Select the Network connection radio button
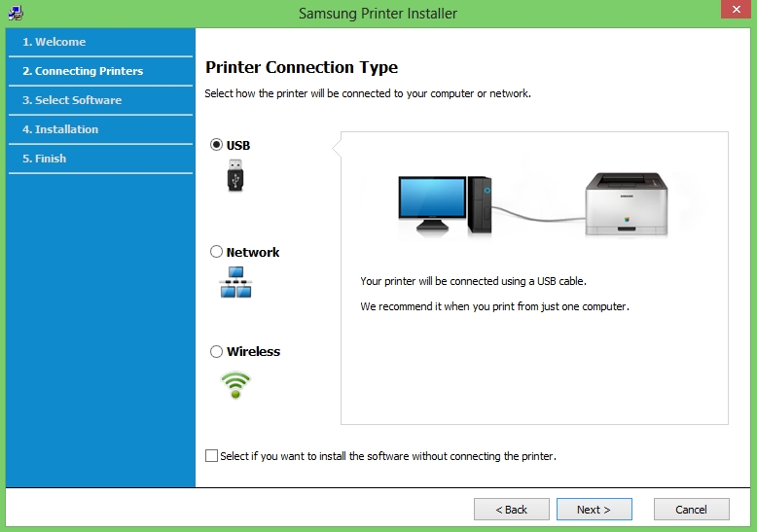757x532 pixels. (216, 252)
